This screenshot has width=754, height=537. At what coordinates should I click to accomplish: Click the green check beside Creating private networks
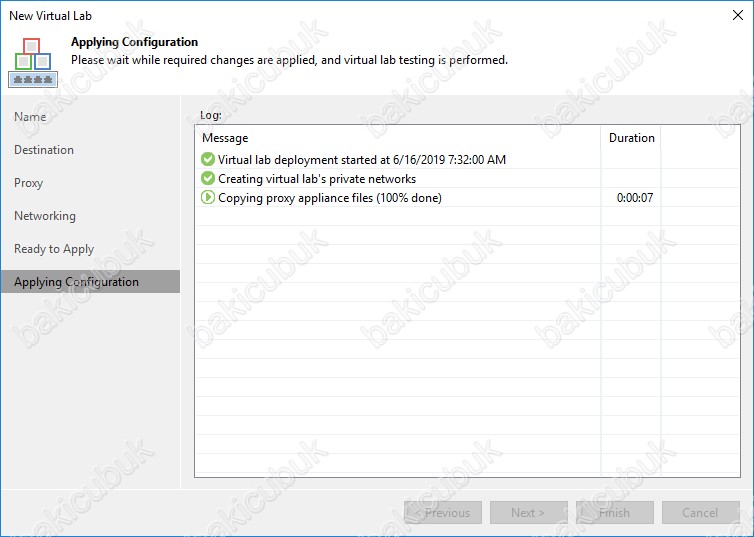tap(208, 178)
